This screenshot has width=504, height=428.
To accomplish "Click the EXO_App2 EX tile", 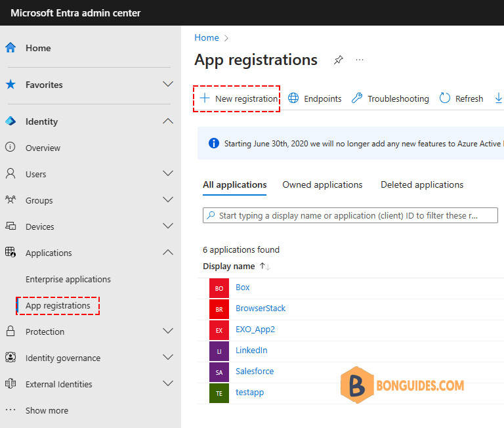I will pyautogui.click(x=219, y=330).
